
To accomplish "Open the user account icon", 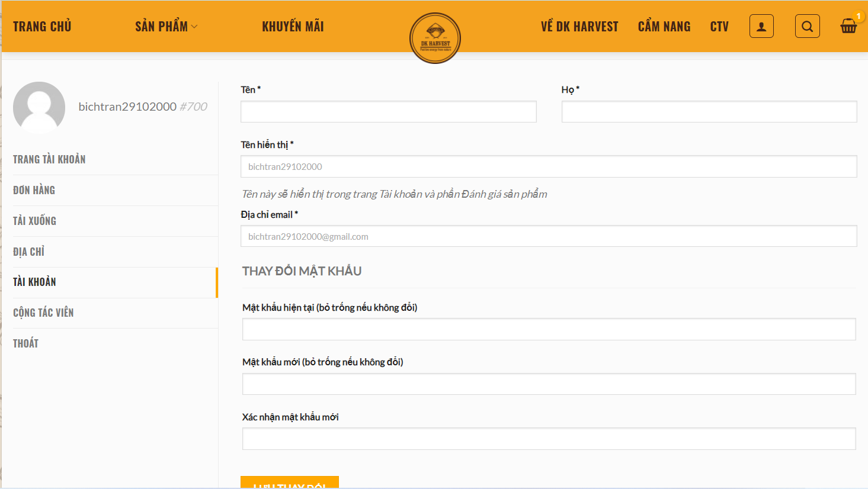I will (x=761, y=26).
